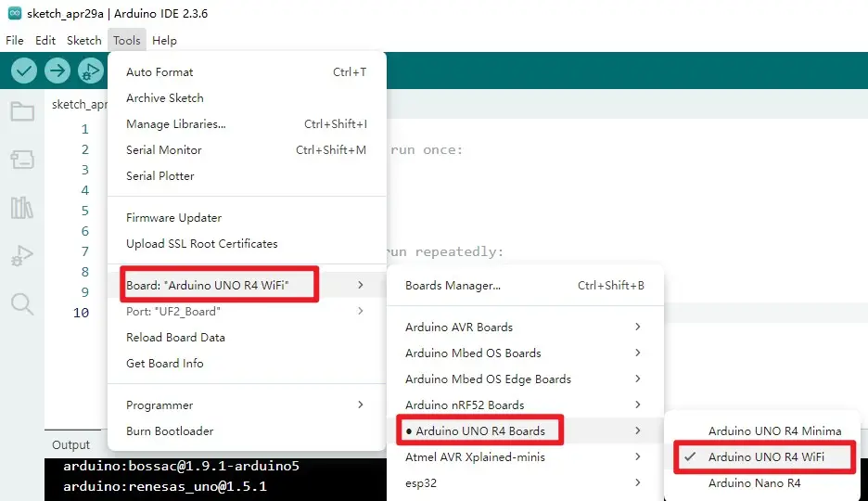Select Arduino UNO R4 Boards entry
868x501 pixels.
525,431
